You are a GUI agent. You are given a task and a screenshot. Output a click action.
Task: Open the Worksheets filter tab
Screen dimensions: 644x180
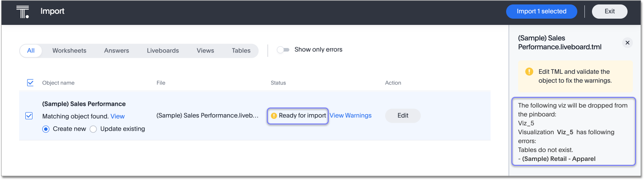point(69,51)
